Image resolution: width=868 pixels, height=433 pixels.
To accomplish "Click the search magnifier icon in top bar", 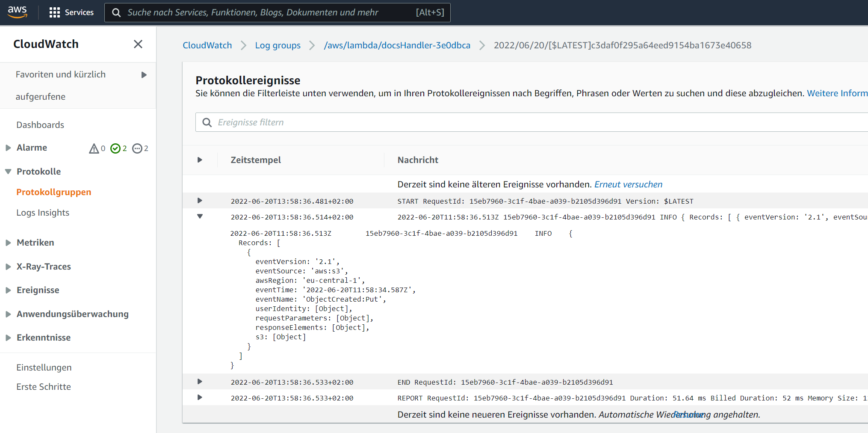I will tap(116, 12).
